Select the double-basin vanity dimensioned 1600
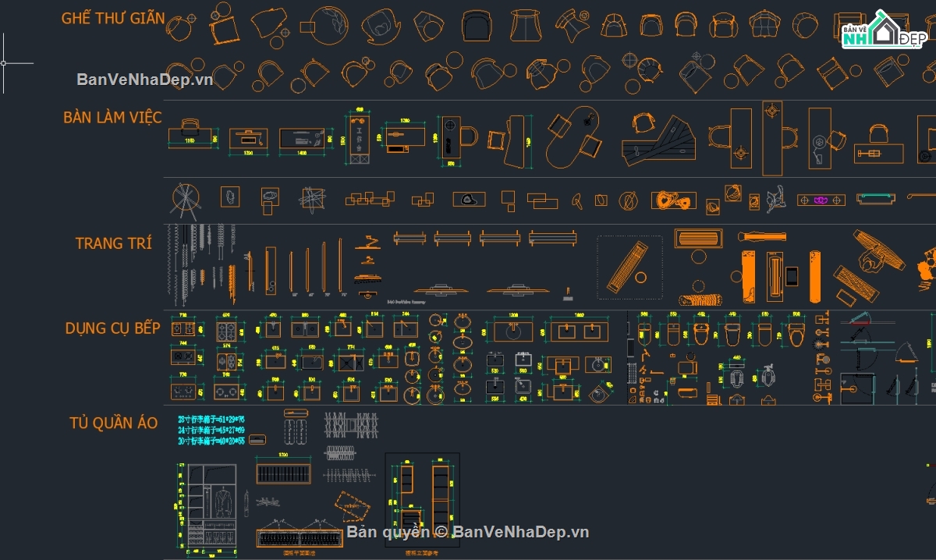 click(x=580, y=331)
